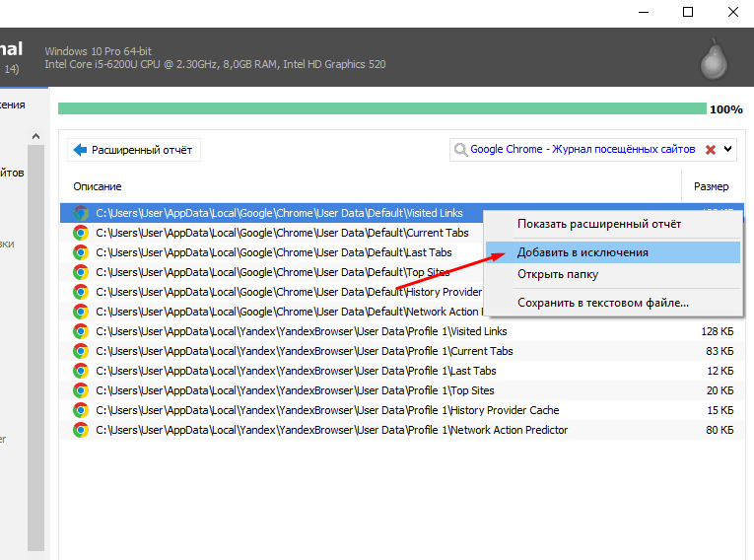Viewport: 754px width, 560px height.
Task: Select Google Chrome 'Top Sites' path row
Action: (273, 272)
